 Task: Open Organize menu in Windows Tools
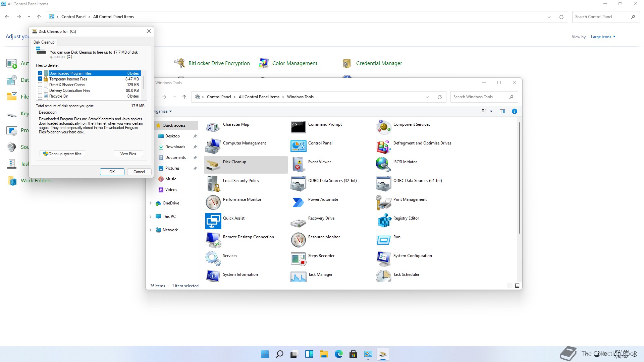coord(163,111)
